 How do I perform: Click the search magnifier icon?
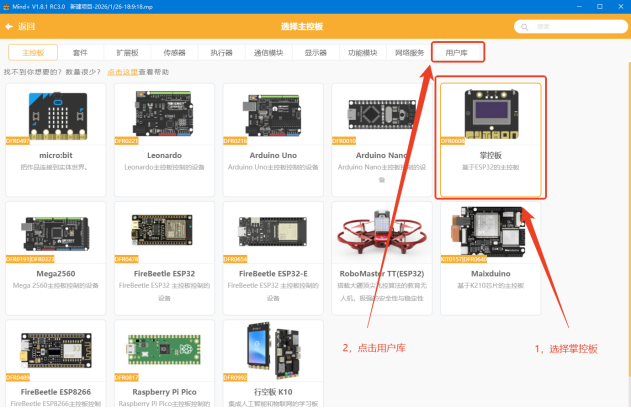coord(525,27)
